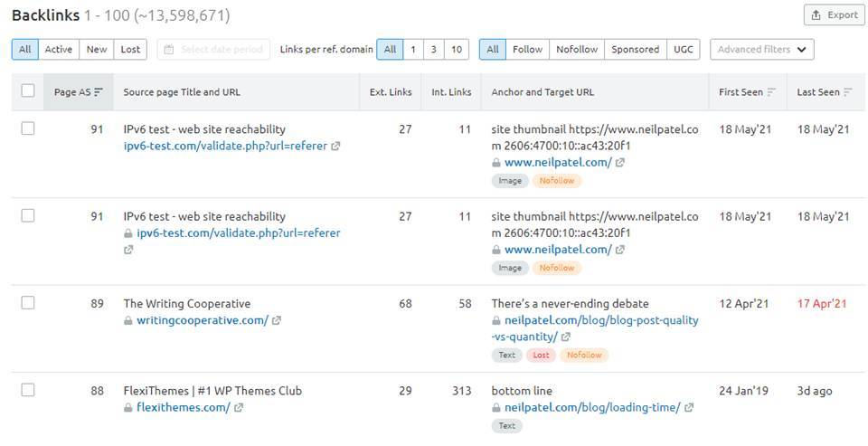Sort by First Seen column icon
The image size is (868, 446).
click(771, 92)
